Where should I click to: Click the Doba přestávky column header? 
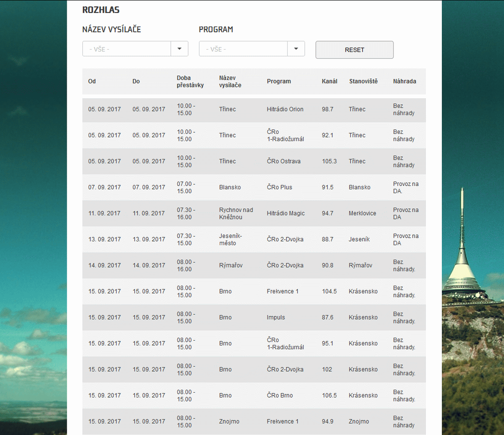190,81
